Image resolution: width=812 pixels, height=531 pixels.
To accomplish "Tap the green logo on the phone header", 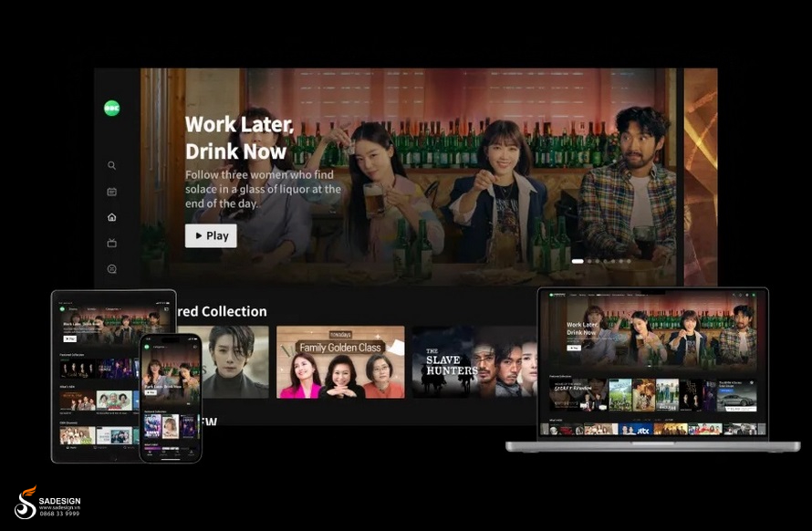I will [147, 347].
